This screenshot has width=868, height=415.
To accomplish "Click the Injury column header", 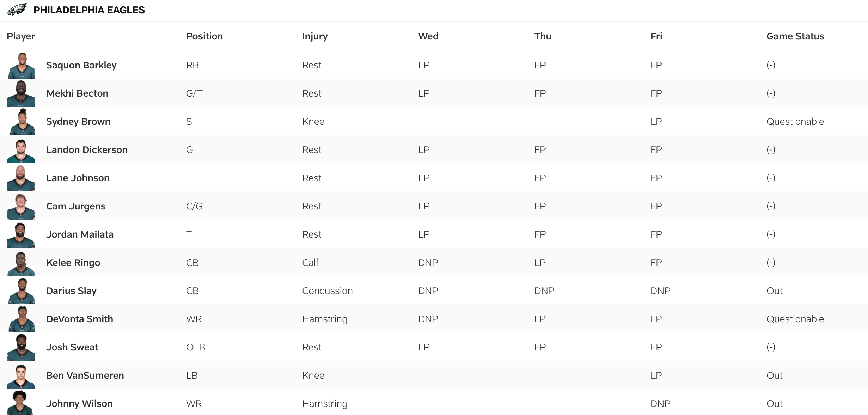I will 315,36.
